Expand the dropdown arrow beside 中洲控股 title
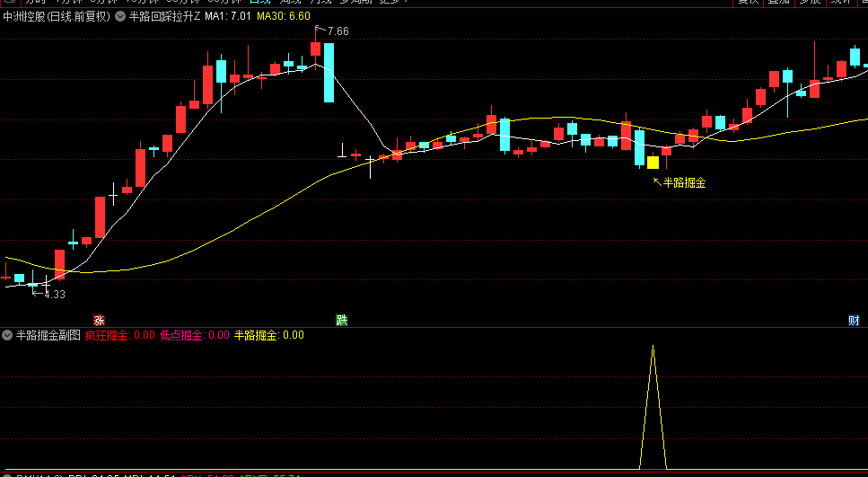 click(x=119, y=16)
